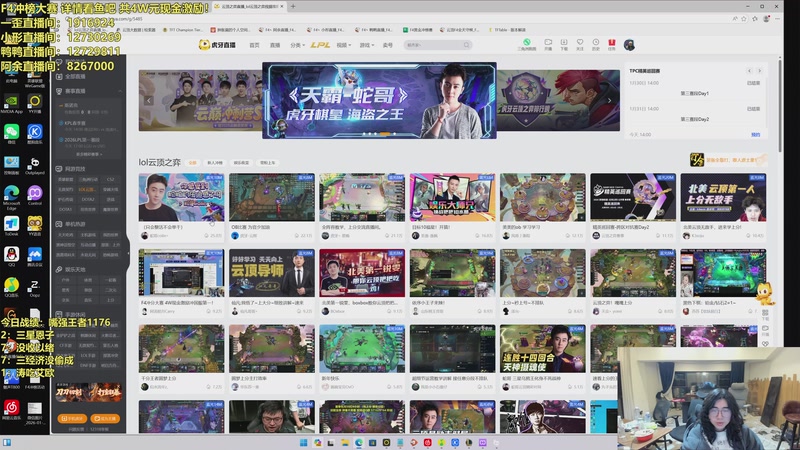Go to previous TPC schedule page arrow

click(749, 71)
